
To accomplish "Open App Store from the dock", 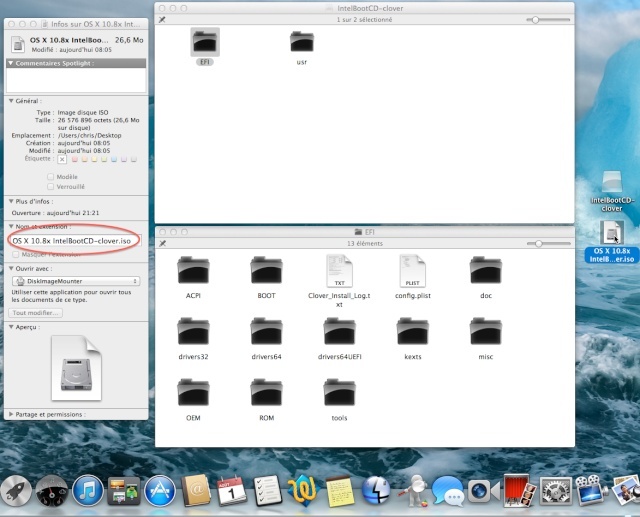I will [x=160, y=491].
